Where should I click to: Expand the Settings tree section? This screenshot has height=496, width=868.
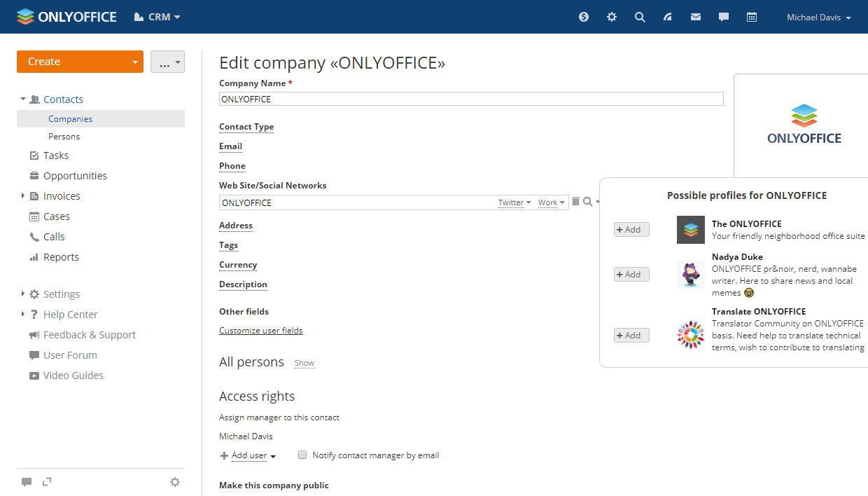click(x=23, y=294)
